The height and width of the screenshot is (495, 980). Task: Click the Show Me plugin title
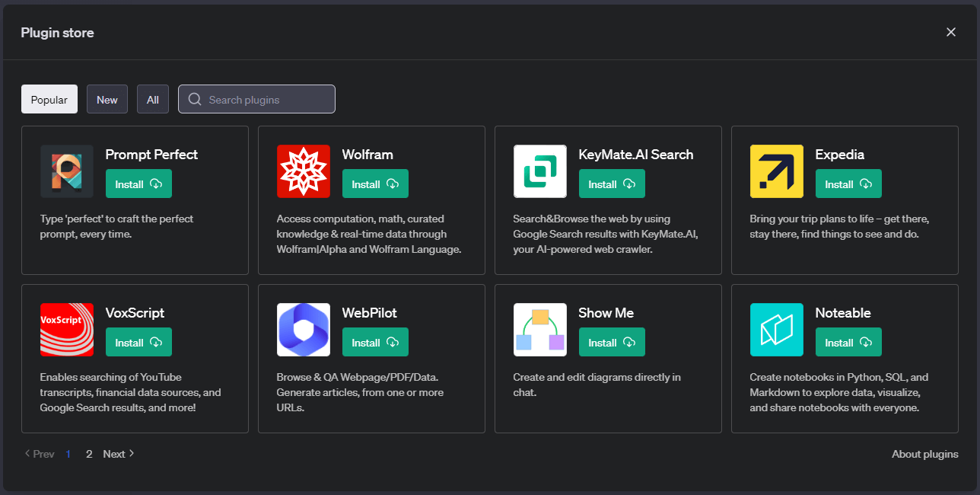point(606,313)
